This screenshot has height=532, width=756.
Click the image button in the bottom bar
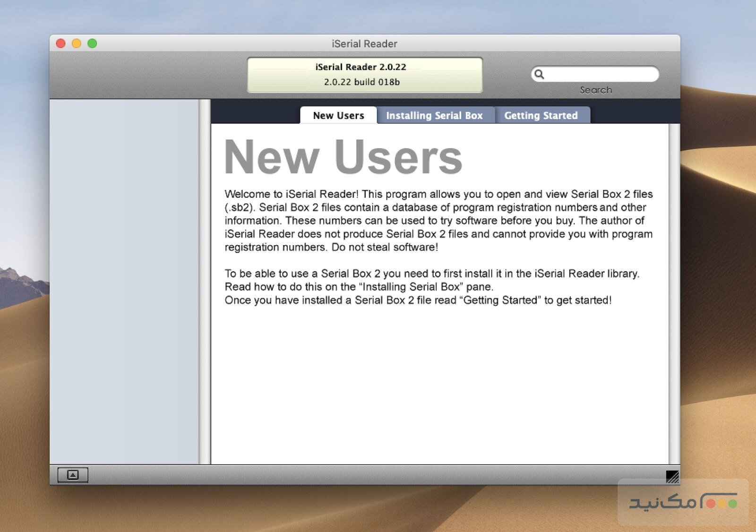click(73, 475)
